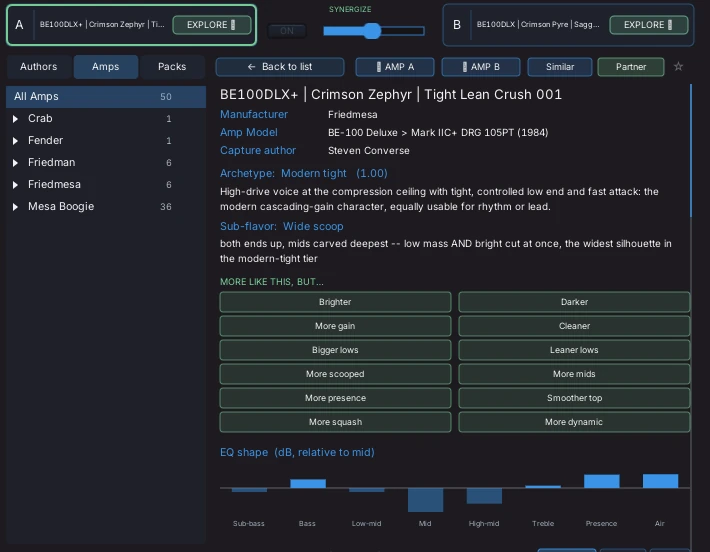710x552 pixels.
Task: Click the Amp Model label
Action: 249,133
